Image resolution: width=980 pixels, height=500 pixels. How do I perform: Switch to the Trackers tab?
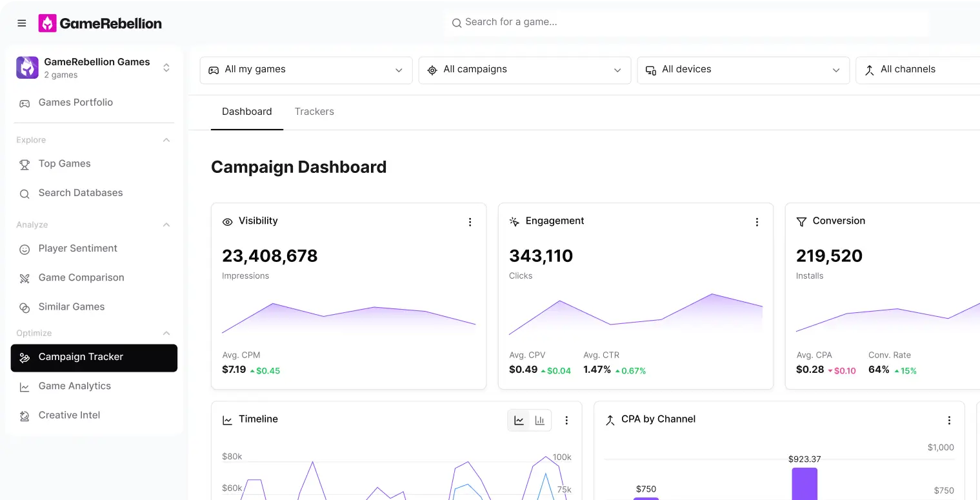tap(314, 112)
